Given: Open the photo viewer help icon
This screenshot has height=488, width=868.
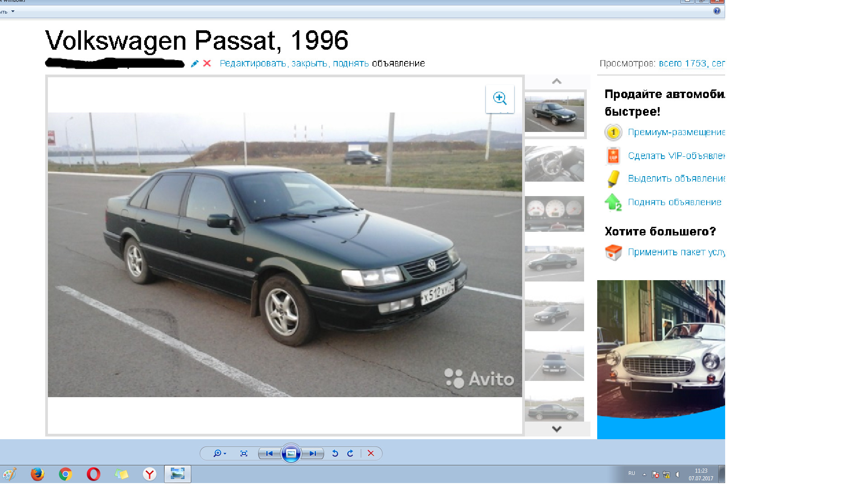Looking at the screenshot, I should click(x=717, y=11).
